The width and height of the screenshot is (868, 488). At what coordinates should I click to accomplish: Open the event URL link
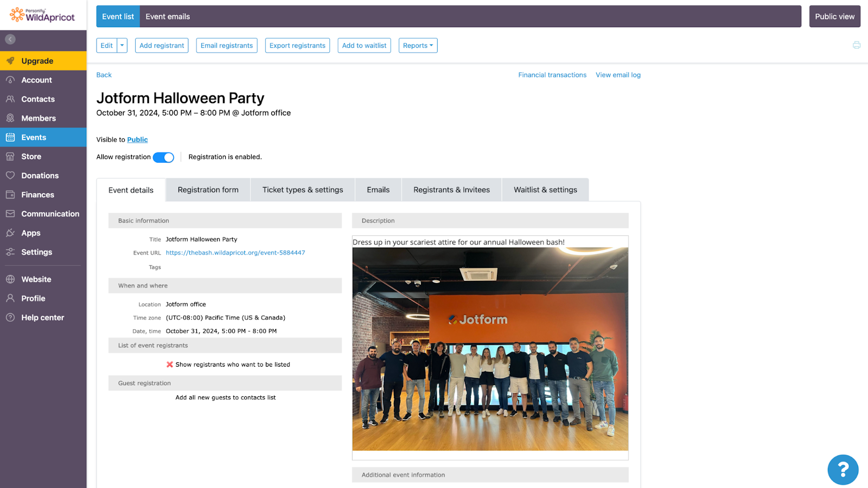pyautogui.click(x=235, y=253)
